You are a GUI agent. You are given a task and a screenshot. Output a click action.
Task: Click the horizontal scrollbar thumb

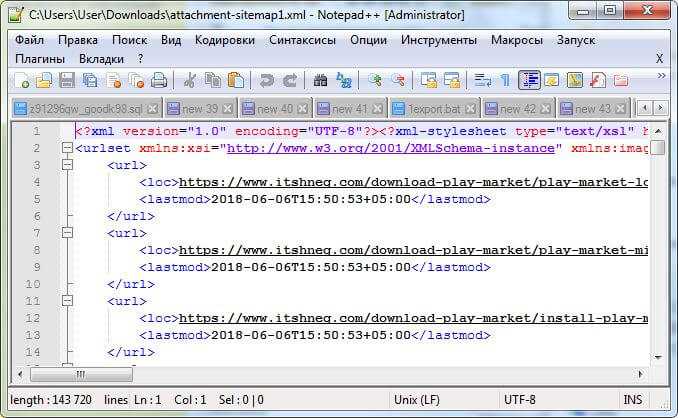81,374
